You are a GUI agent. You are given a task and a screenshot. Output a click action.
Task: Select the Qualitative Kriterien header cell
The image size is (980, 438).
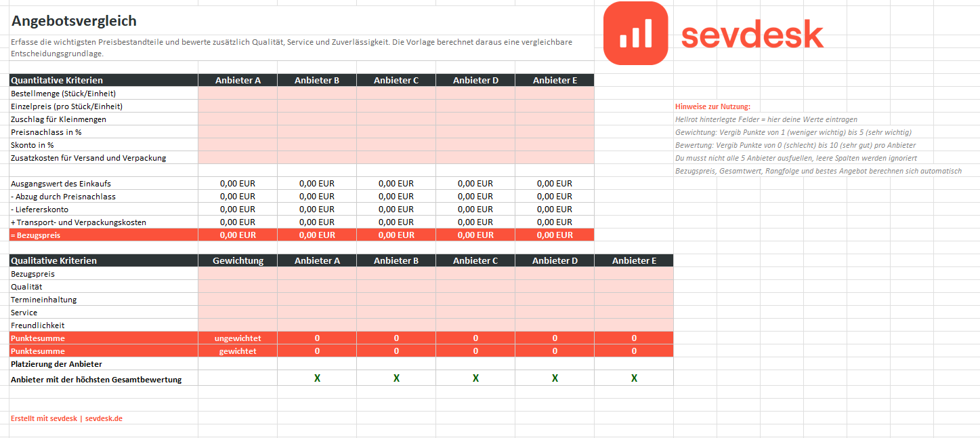point(104,260)
